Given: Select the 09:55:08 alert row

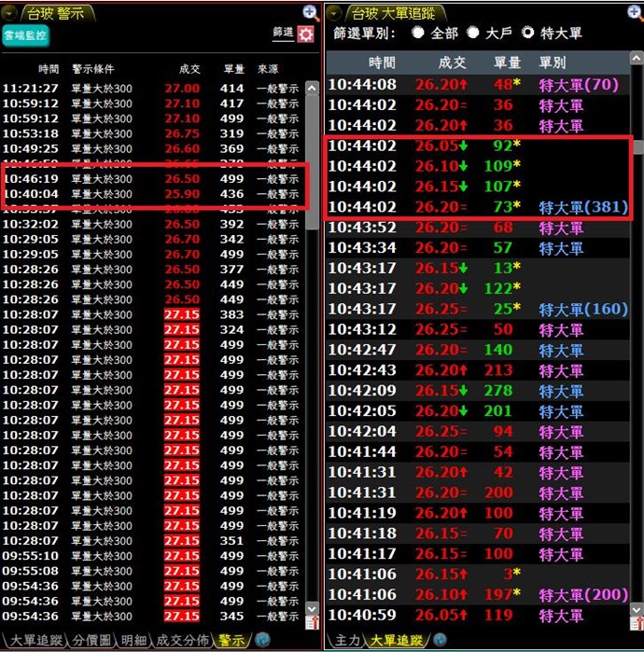Looking at the screenshot, I should (152, 571).
